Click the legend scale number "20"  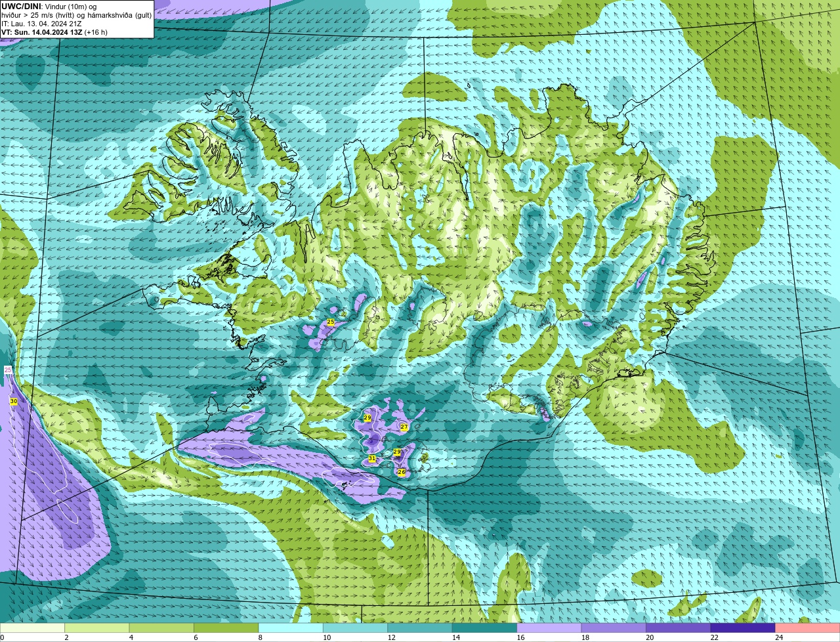pos(650,637)
